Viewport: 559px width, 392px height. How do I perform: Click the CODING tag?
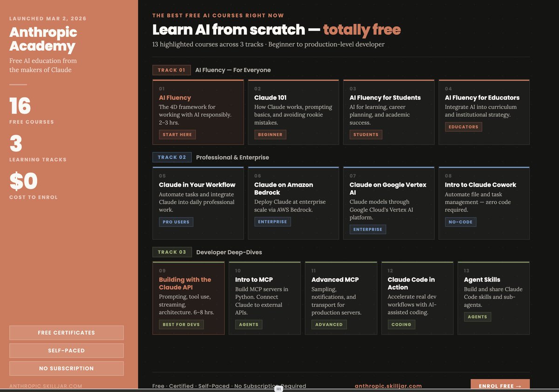[401, 324]
